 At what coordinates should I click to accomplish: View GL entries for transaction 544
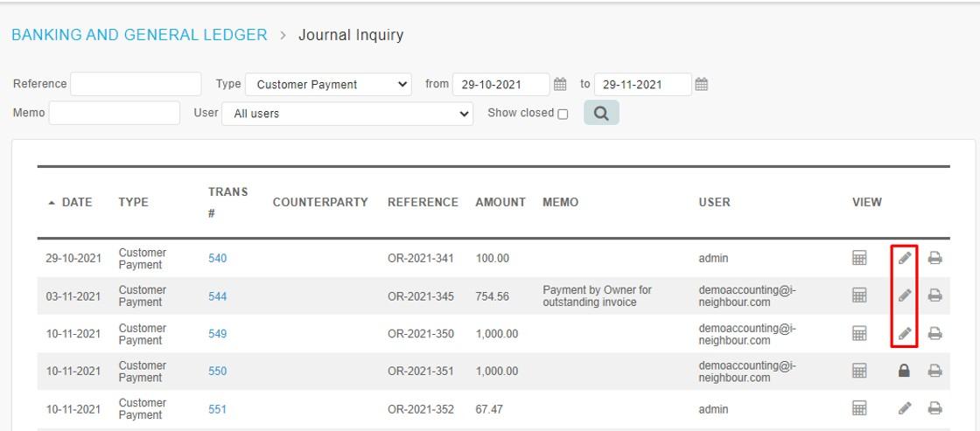coord(859,295)
